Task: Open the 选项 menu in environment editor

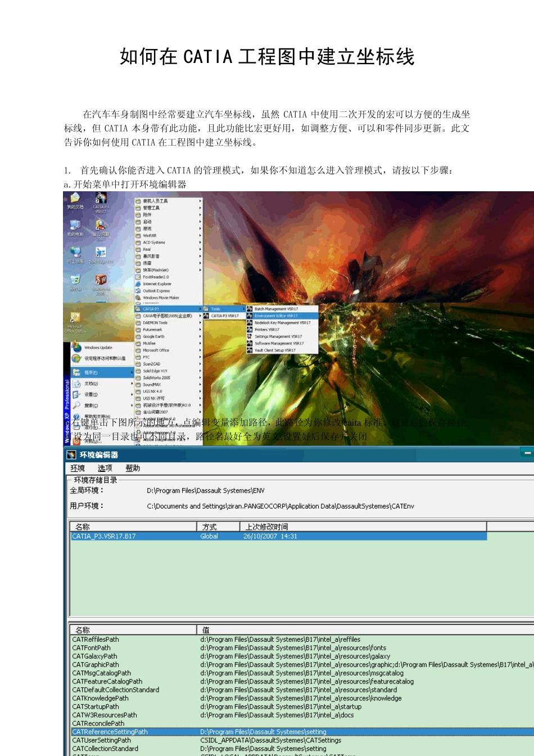Action: tap(105, 468)
